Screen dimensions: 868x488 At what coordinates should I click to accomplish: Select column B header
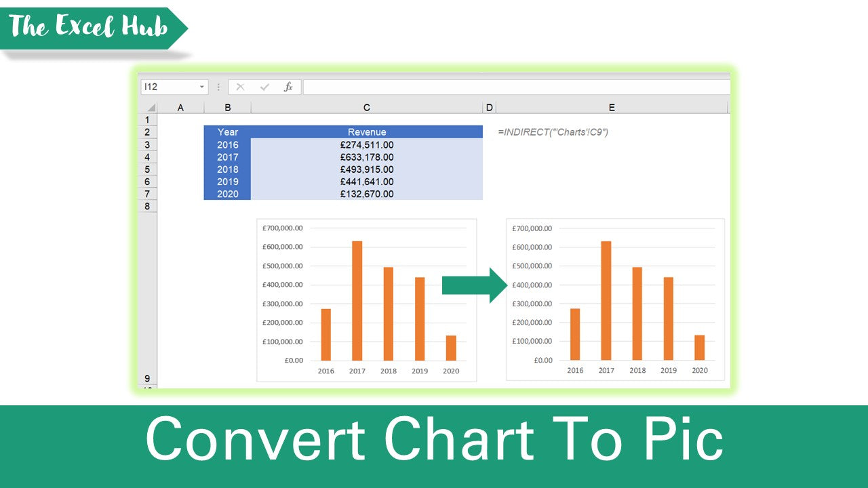click(227, 108)
